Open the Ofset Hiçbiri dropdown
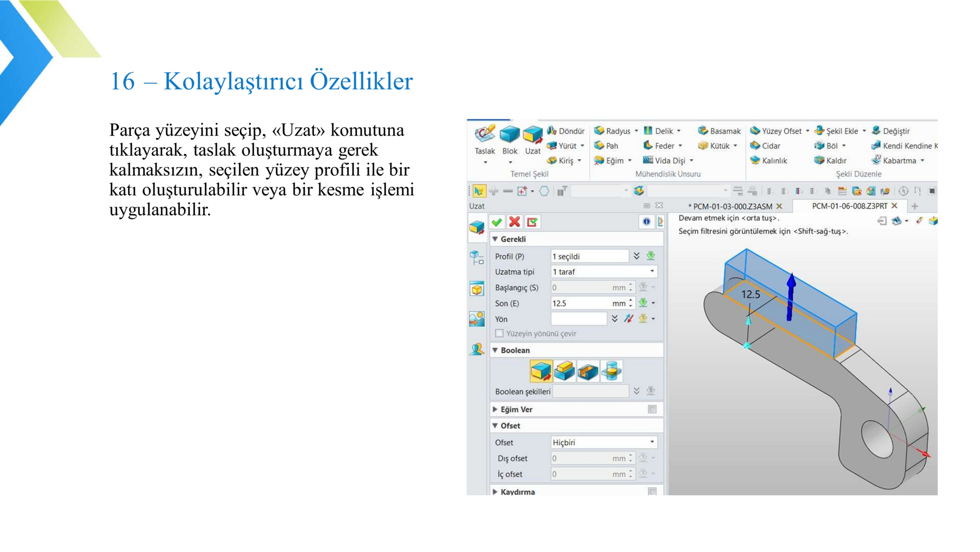 tap(603, 443)
